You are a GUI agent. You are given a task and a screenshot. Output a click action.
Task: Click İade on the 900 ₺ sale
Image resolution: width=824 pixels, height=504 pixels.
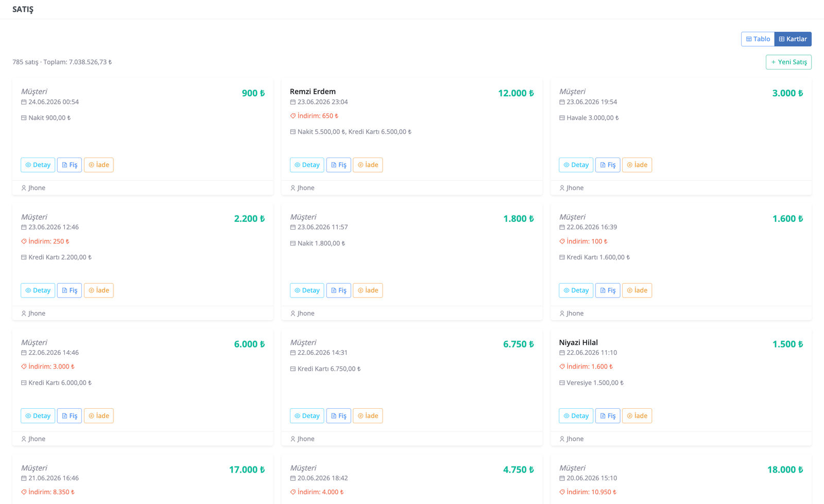coord(99,165)
